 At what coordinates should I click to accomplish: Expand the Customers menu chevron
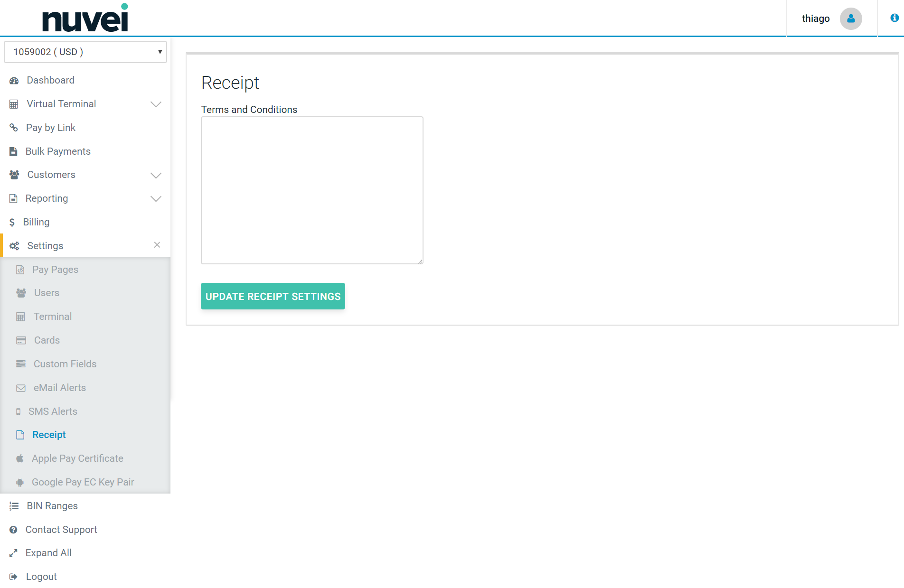[x=156, y=175]
